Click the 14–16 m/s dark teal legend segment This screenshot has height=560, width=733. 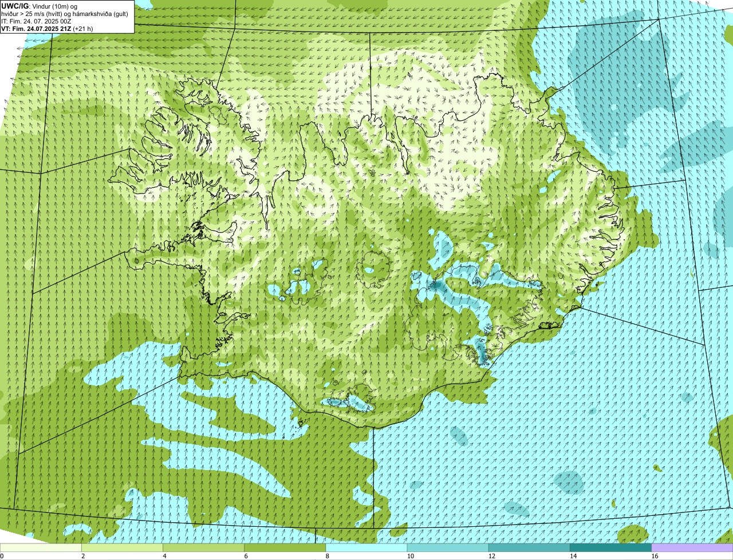(611, 548)
